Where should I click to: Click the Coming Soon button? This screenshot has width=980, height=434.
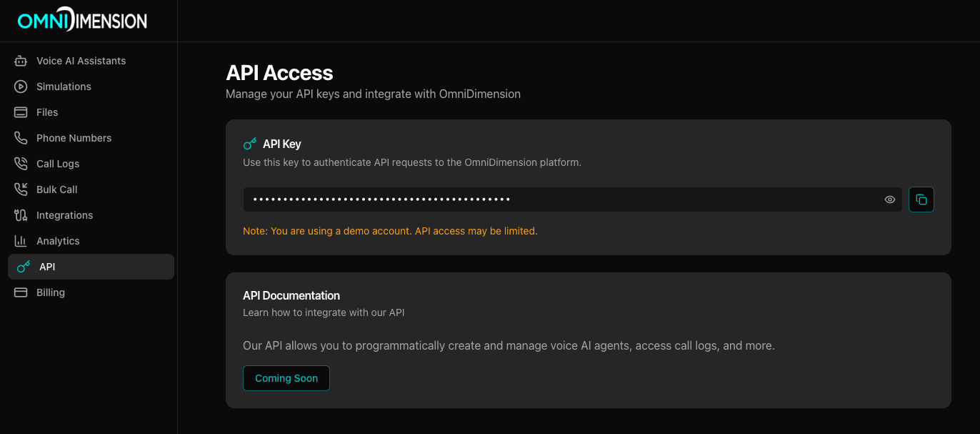286,378
